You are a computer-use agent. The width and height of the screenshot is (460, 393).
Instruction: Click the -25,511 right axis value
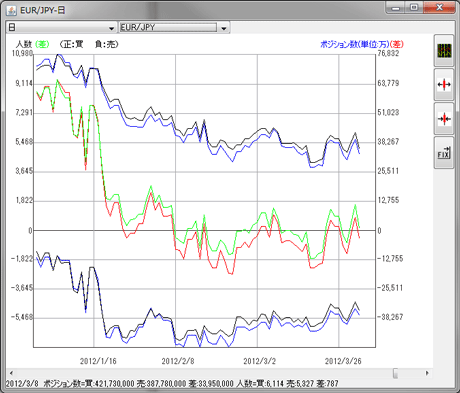390,288
